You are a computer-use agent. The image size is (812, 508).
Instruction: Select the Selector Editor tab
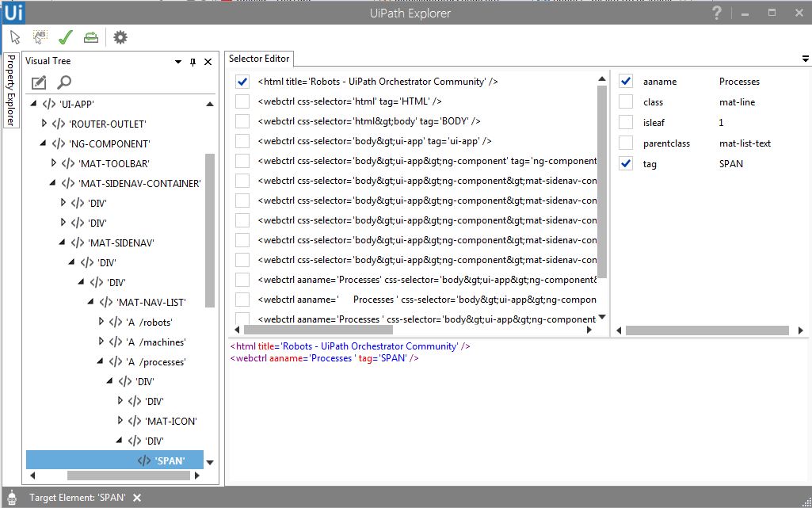(259, 58)
